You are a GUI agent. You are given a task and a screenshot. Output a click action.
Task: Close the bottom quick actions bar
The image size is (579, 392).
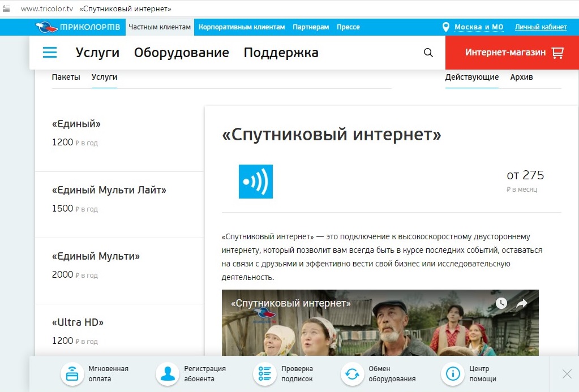click(x=567, y=374)
